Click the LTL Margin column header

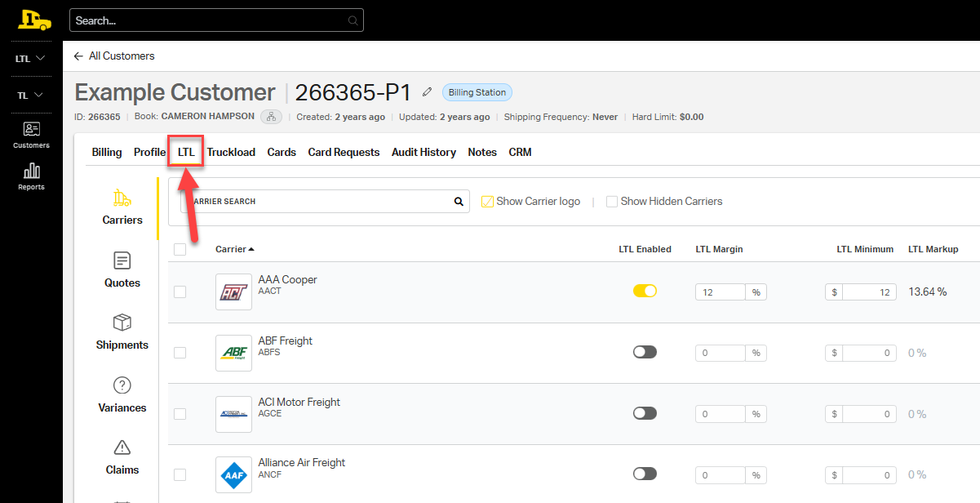pos(719,249)
